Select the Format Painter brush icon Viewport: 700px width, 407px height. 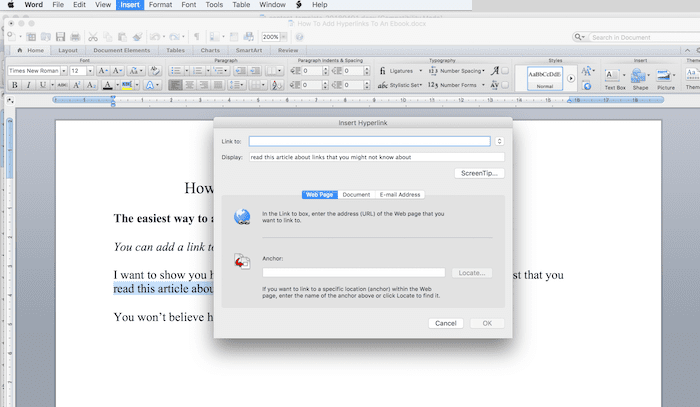pyautogui.click(x=138, y=37)
